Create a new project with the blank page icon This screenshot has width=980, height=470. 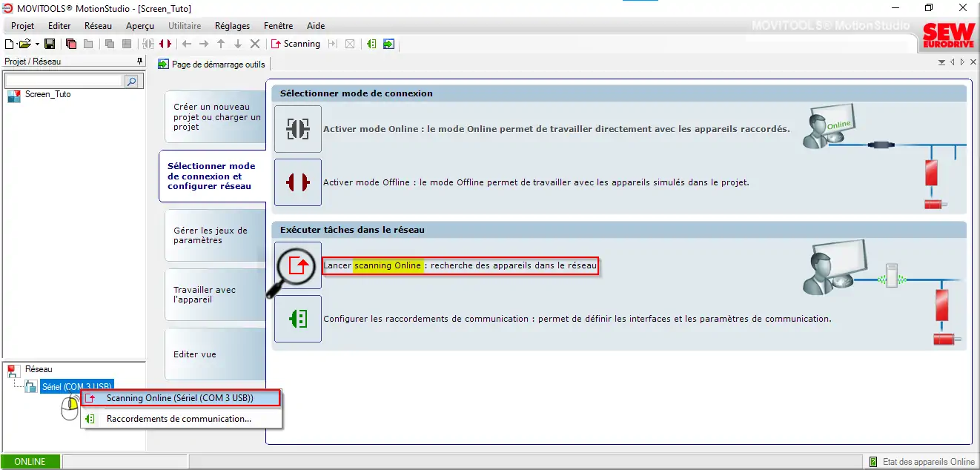pyautogui.click(x=10, y=44)
